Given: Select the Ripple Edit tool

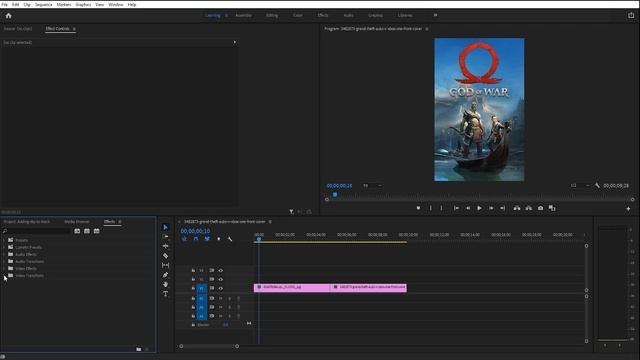Looking at the screenshot, I should 165,246.
